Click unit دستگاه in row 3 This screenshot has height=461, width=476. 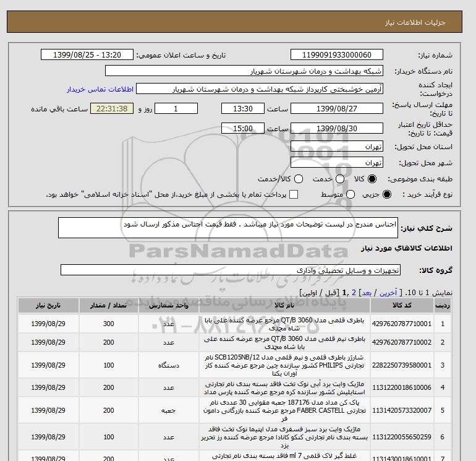(169, 365)
